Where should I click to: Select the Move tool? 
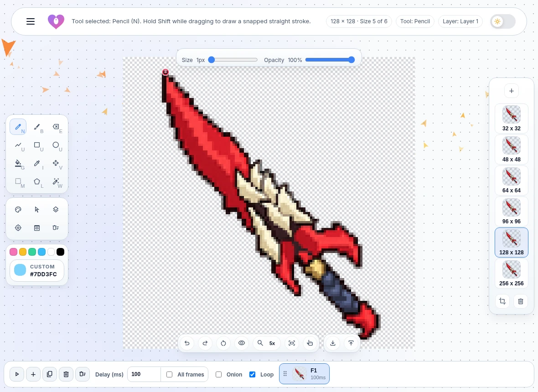[x=56, y=163]
